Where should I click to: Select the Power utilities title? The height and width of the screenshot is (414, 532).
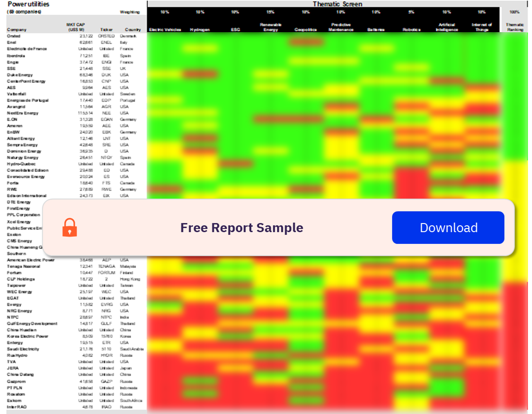[28, 4]
